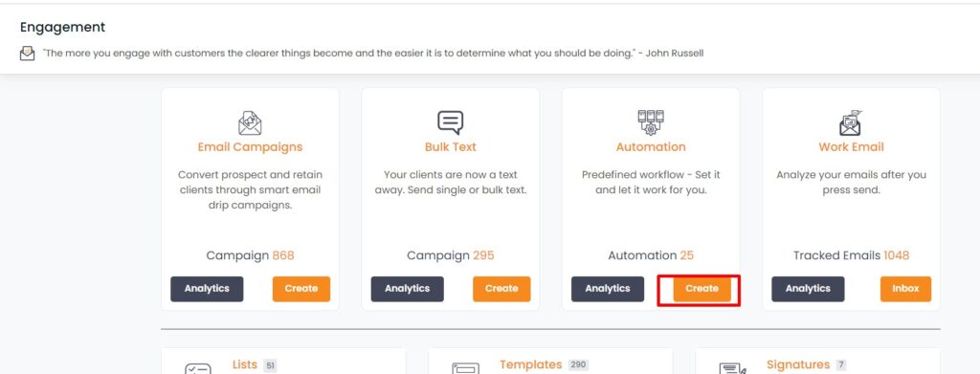Click the Lists checklist icon
This screenshot has width=980, height=374.
pyautogui.click(x=197, y=368)
